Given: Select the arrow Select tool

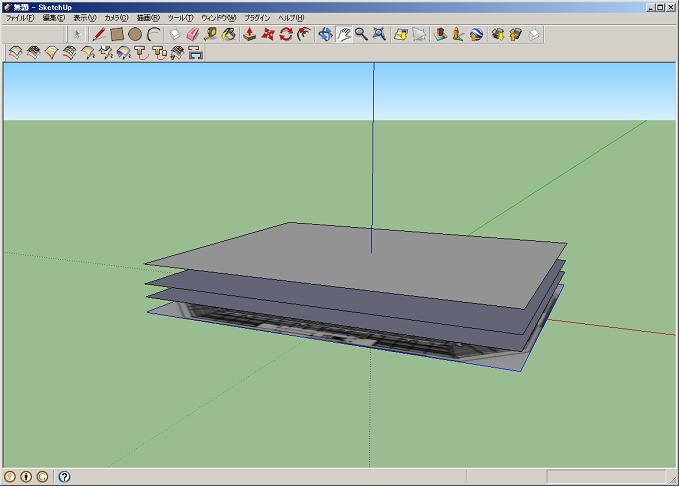Looking at the screenshot, I should (77, 34).
